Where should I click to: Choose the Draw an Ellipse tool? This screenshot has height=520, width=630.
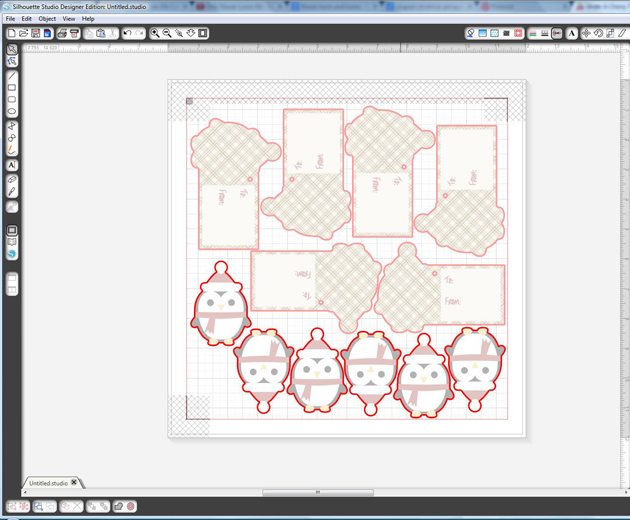click(12, 111)
